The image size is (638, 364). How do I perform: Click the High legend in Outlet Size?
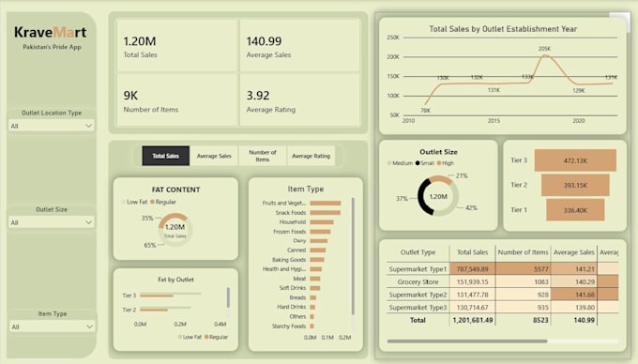(x=446, y=163)
